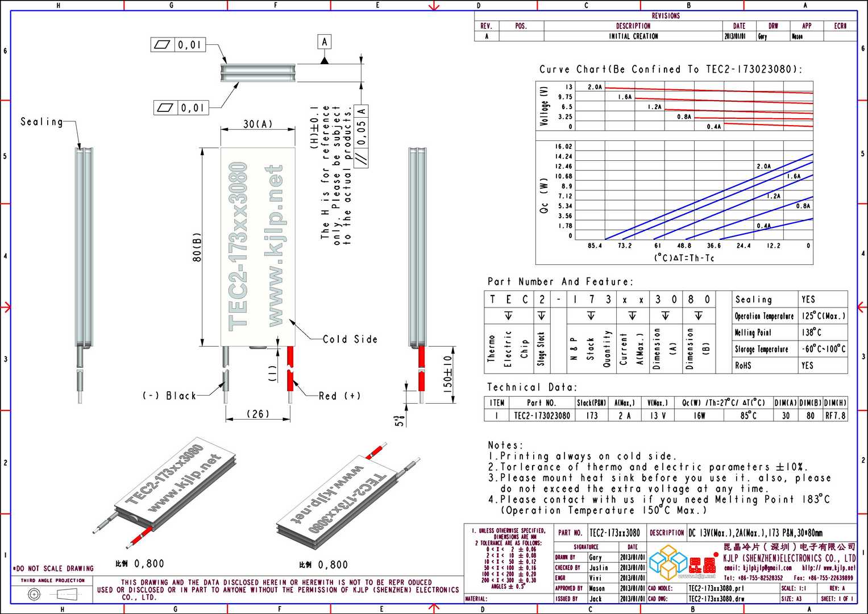Click the SHEET: 1 OF 1 field
This screenshot has height=614, width=868.
tap(838, 599)
